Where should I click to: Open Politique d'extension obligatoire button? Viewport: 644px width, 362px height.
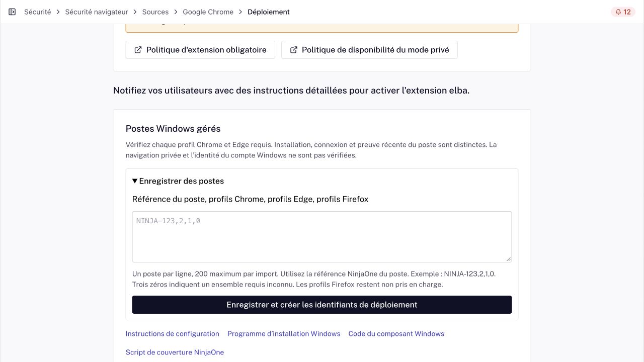pyautogui.click(x=200, y=50)
